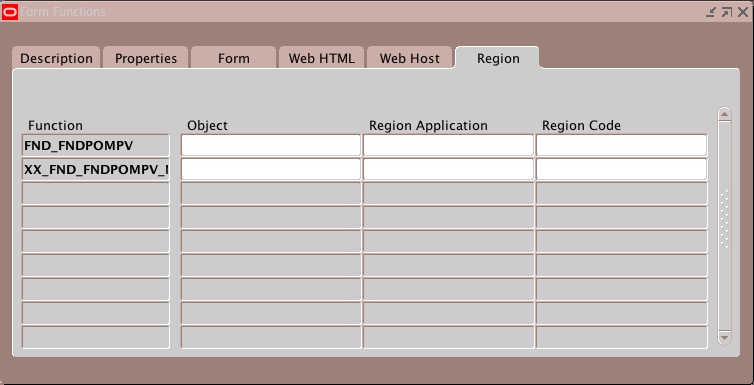Maximize the Form Functions window
This screenshot has width=754, height=385.
tap(727, 12)
